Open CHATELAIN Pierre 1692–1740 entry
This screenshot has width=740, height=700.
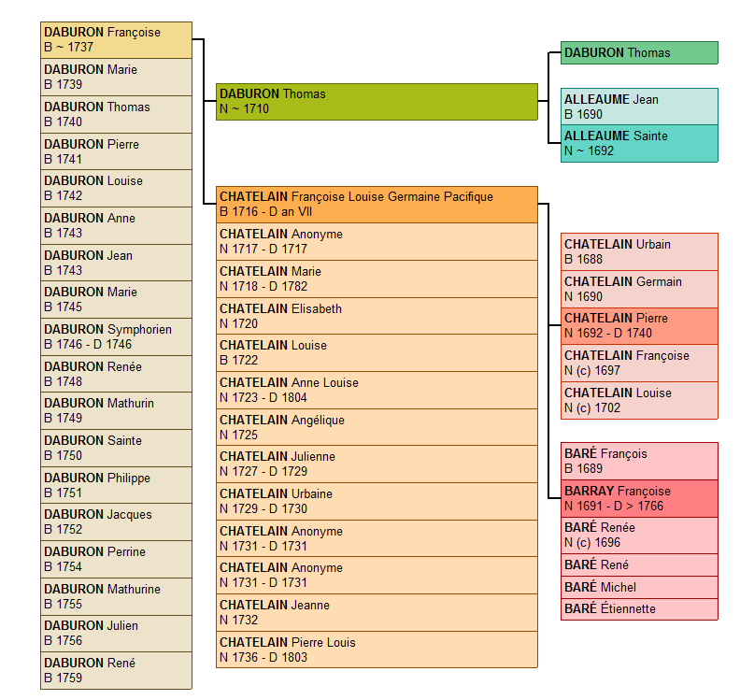coord(639,326)
